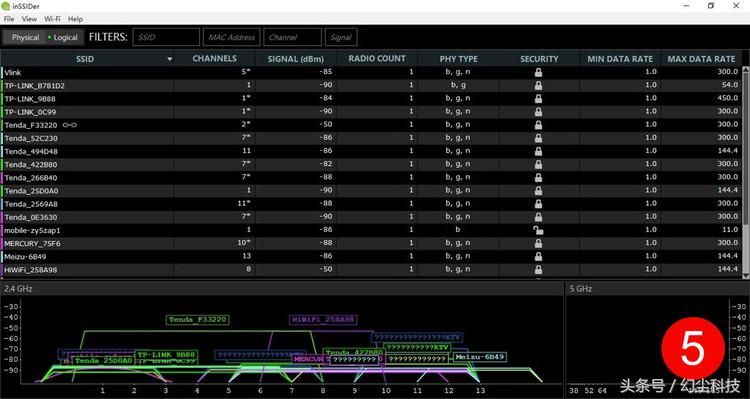Viewport: 750px width, 399px height.
Task: Click the SSID filter input field
Action: click(166, 37)
